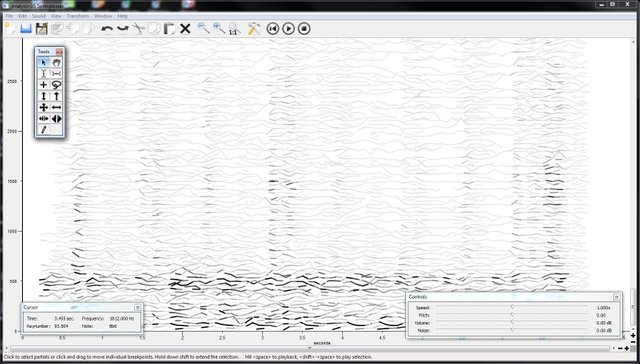Screen dimensions: 640x364
Task: Undo the last edit with the left arrow
Action: (x=107, y=29)
